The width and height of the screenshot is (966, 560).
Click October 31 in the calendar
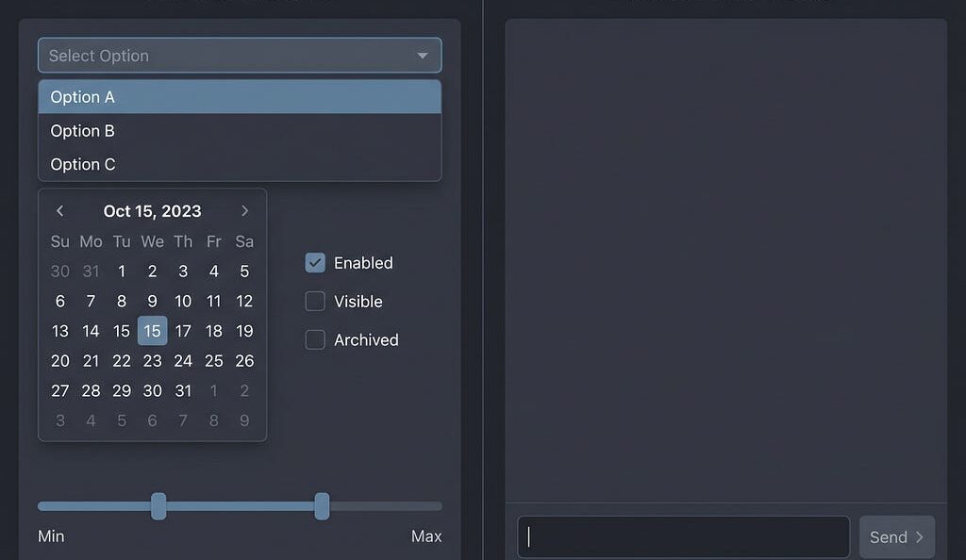click(183, 390)
